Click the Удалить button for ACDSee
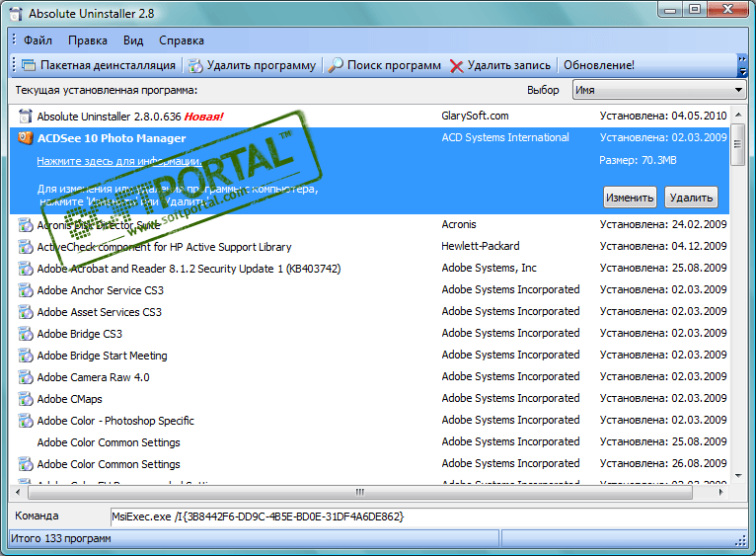Screen dimensions: 756x556 691,198
